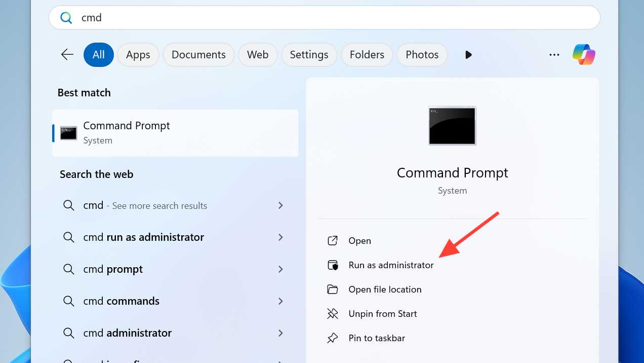The image size is (644, 363).
Task: Click search icon beside 'cmd prompt'
Action: 68,269
